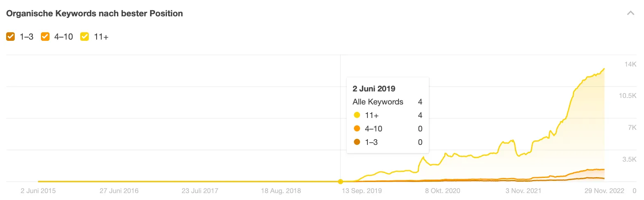The height and width of the screenshot is (200, 644).
Task: Select the 27 Juni 2016 axis label
Action: tap(119, 191)
